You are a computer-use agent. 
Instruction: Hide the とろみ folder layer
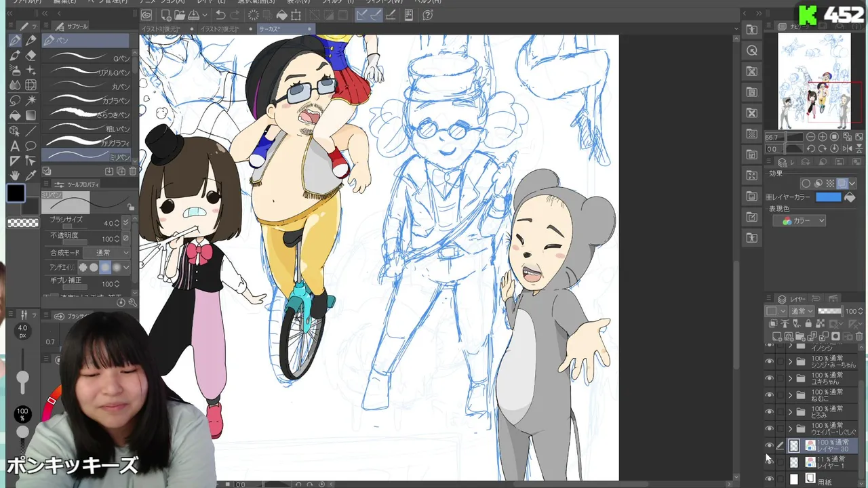pyautogui.click(x=769, y=412)
